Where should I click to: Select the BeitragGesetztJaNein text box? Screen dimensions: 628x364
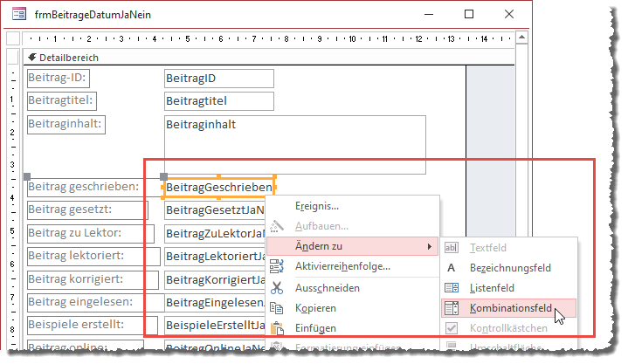coord(215,210)
